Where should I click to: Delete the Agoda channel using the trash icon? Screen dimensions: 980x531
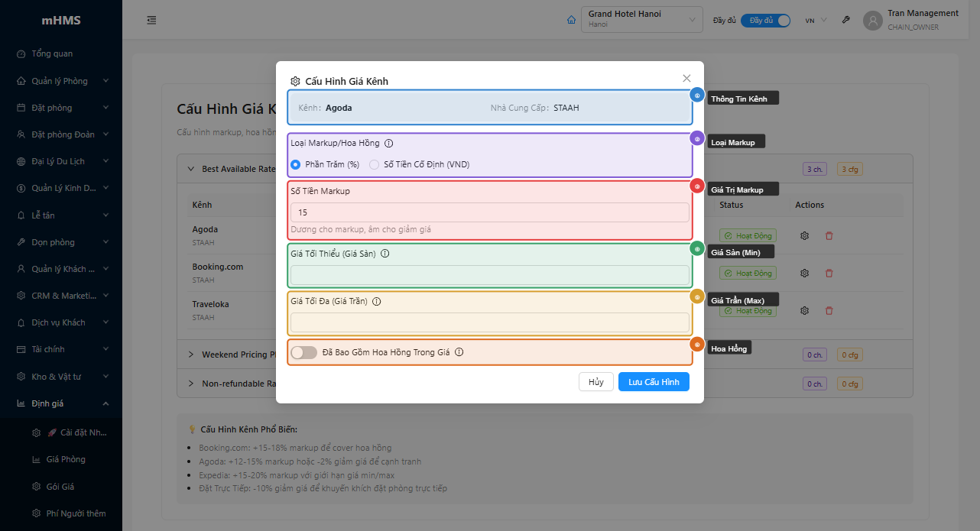pyautogui.click(x=829, y=235)
